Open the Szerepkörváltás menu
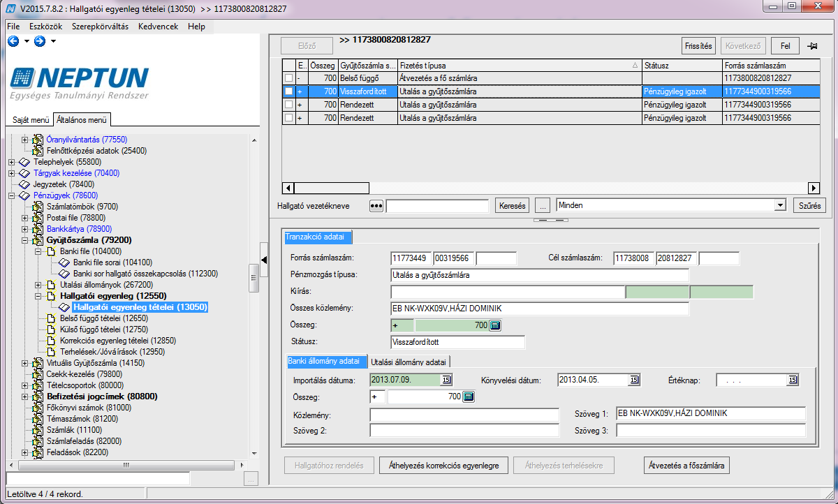The width and height of the screenshot is (838, 504). (x=100, y=27)
